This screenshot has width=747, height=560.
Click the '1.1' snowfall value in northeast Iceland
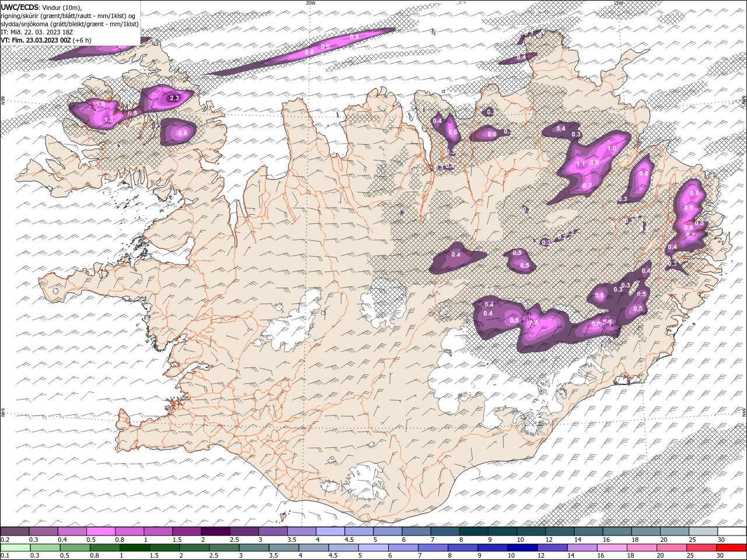click(x=581, y=164)
